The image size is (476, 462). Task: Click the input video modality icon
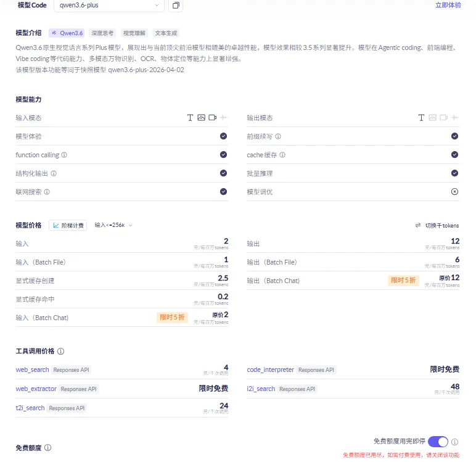213,118
